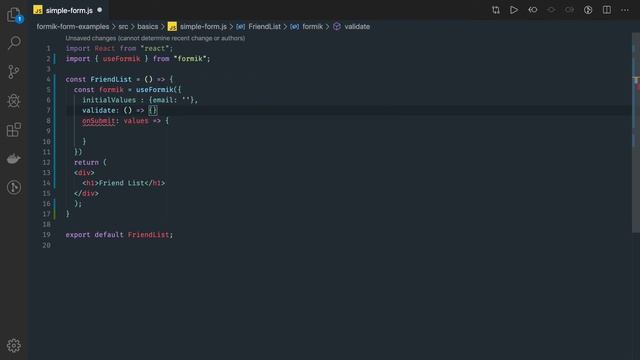Click the FriendList constant name on line 4
Screen dimensions: 640x360
111,79
